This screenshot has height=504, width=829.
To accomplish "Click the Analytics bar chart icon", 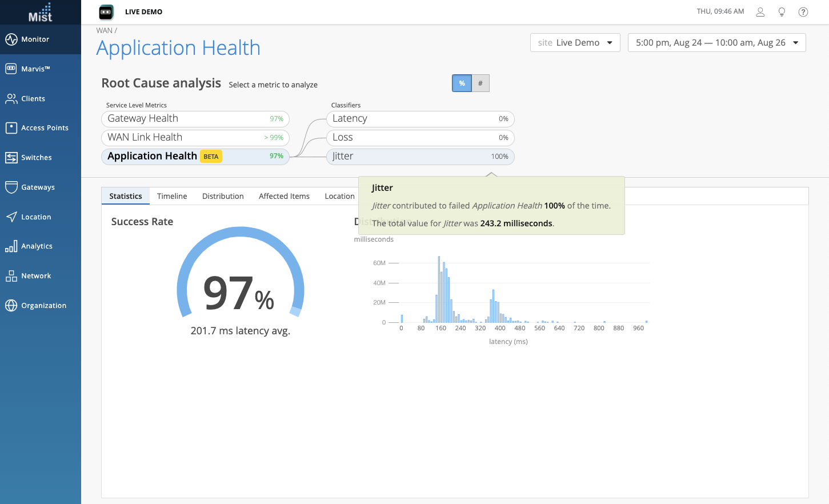I will pyautogui.click(x=11, y=246).
